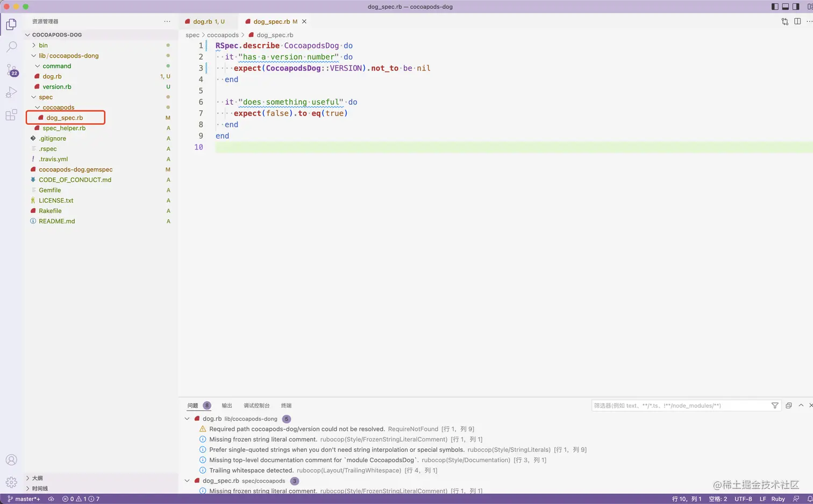
Task: Open the errors and warnings status indicator
Action: point(81,499)
